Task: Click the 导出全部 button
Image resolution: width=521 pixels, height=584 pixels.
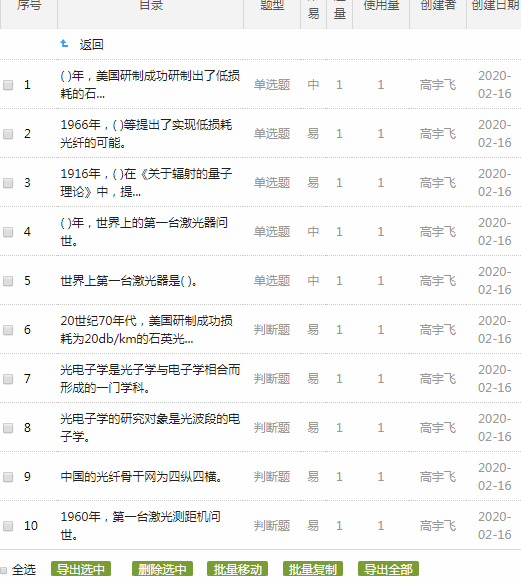Action: pos(388,569)
